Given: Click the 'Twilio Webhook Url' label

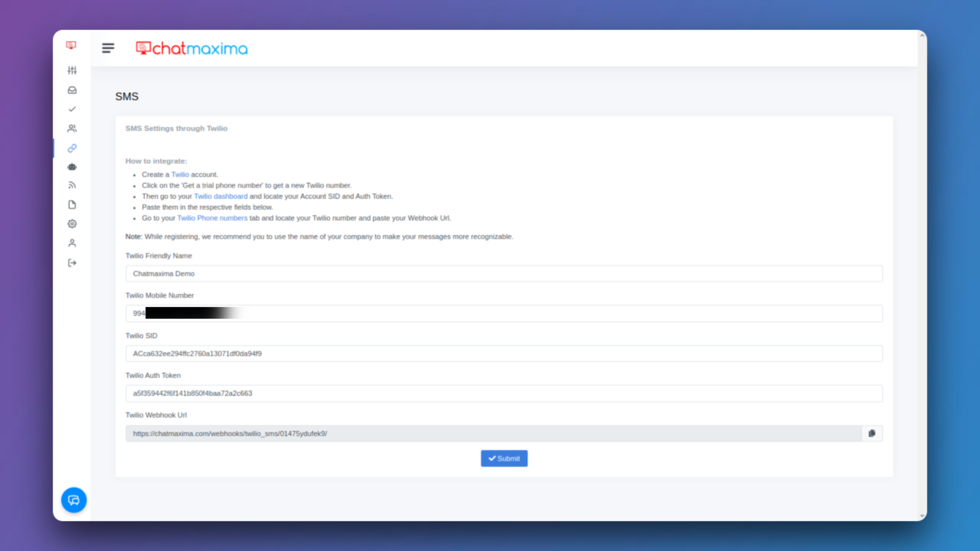Looking at the screenshot, I should (x=156, y=415).
